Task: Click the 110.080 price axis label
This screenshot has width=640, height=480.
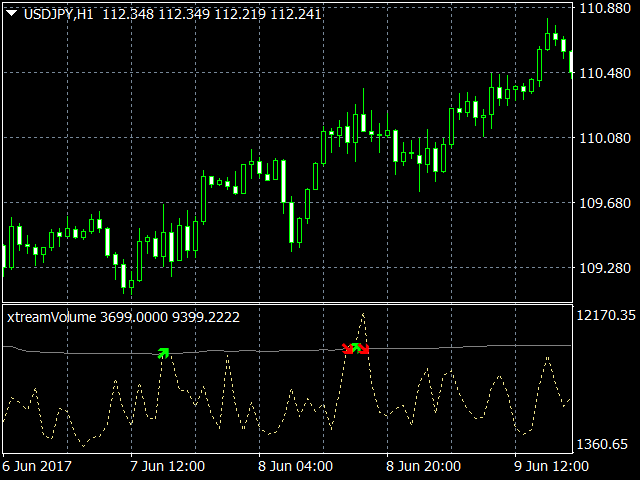Action: tap(605, 138)
